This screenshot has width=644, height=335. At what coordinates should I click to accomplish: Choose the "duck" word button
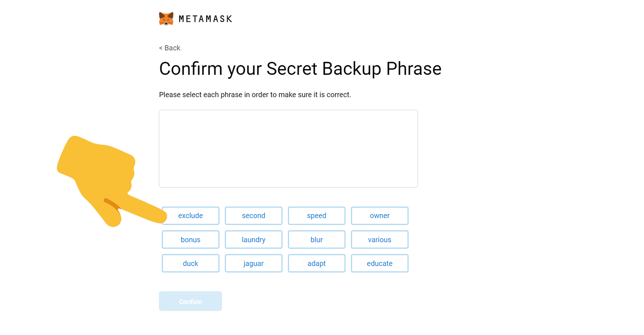190,263
